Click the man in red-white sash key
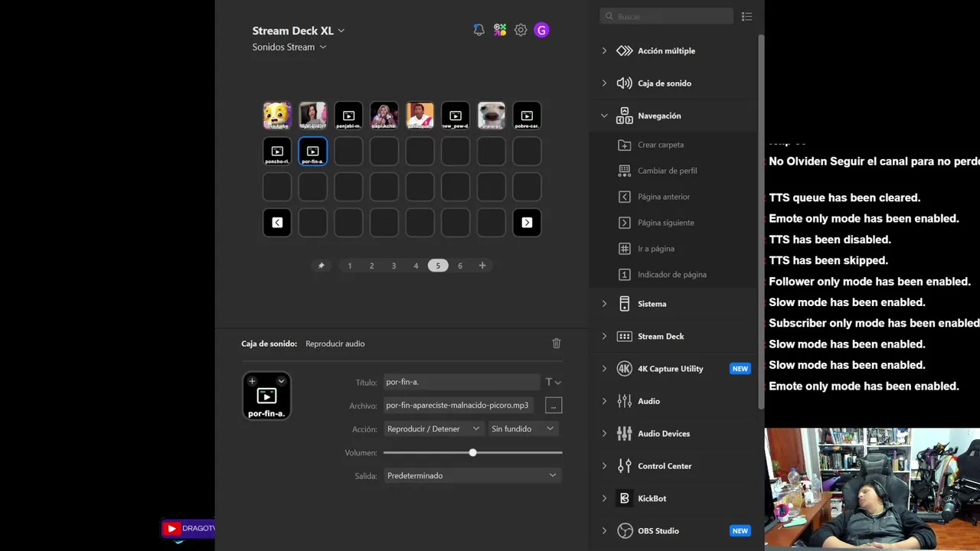The width and height of the screenshot is (980, 551). point(420,116)
